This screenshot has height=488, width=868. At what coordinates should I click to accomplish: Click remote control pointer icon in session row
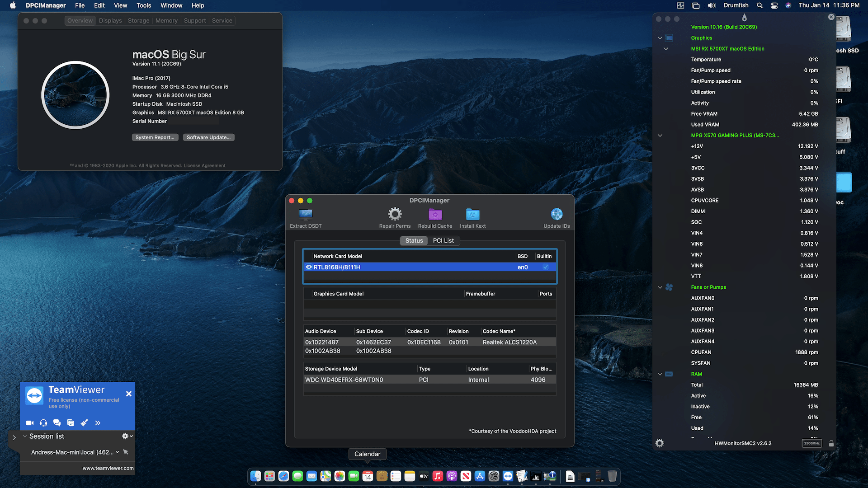click(126, 452)
